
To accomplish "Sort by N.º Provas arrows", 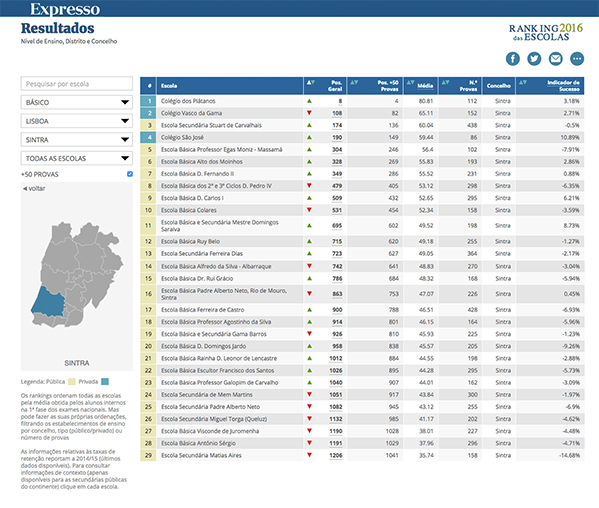I will pos(445,82).
